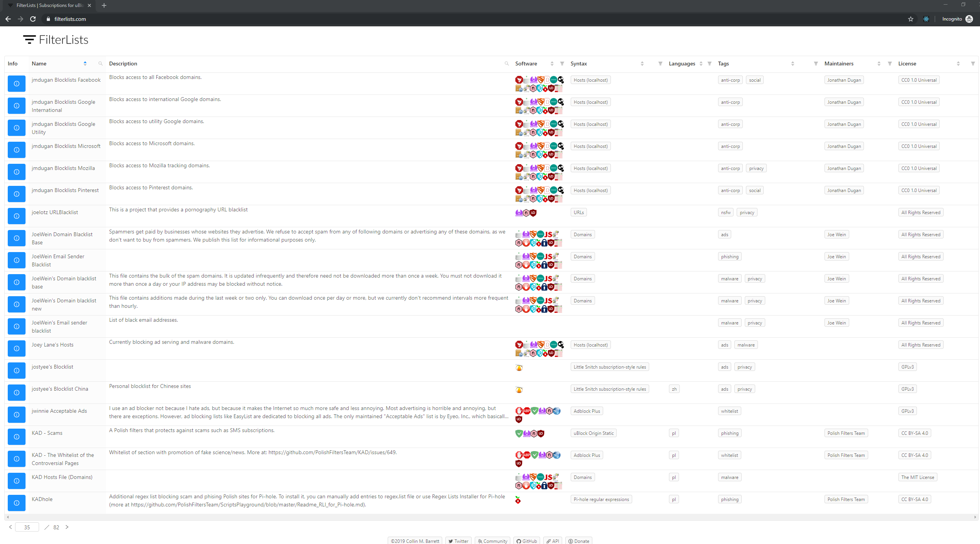Go to previous page of results
Image resolution: width=980 pixels, height=544 pixels.
[x=10, y=527]
